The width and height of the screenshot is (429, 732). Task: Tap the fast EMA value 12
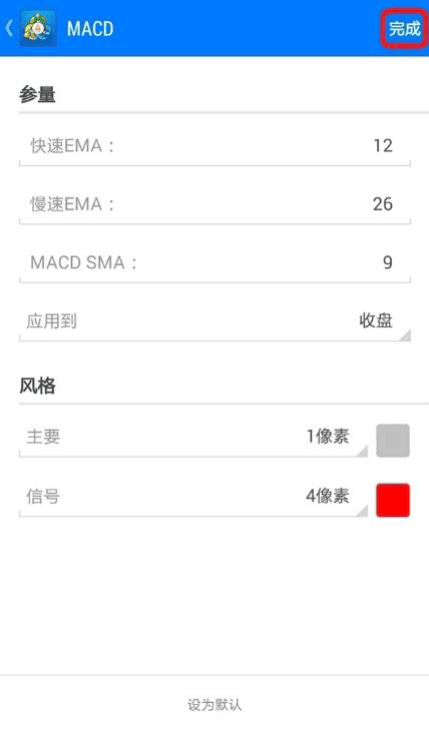[x=383, y=146]
